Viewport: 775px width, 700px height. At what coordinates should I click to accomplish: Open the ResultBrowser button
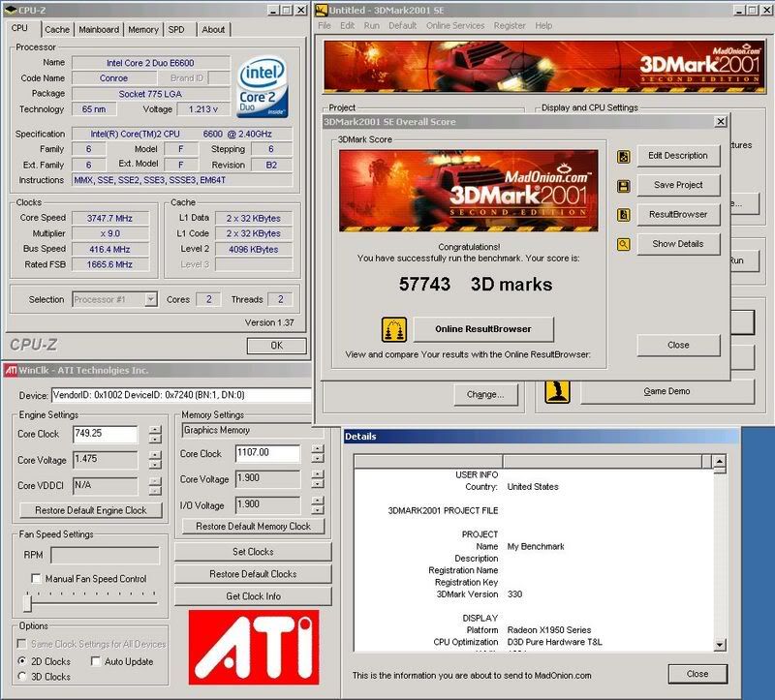[677, 214]
